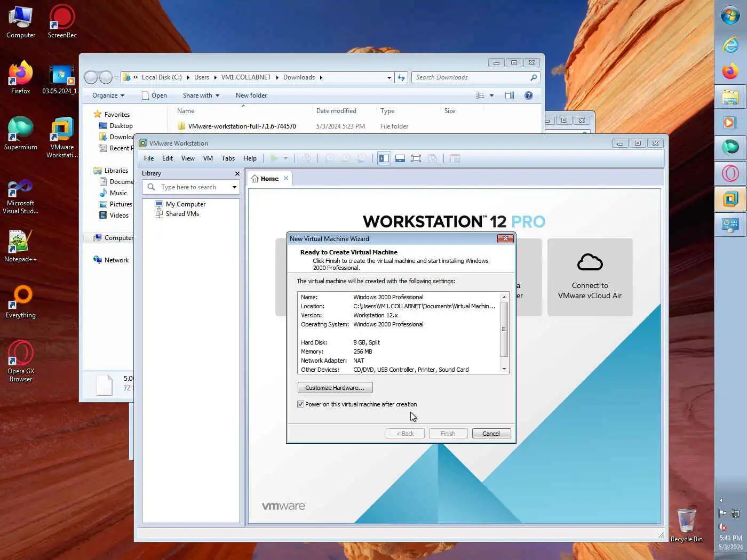The width and height of the screenshot is (747, 560).
Task: Click the power on play toolbar icon
Action: [x=274, y=158]
